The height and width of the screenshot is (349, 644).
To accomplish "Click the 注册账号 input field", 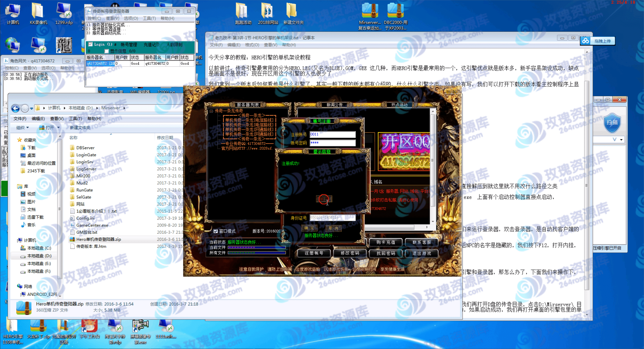I will pyautogui.click(x=332, y=134).
